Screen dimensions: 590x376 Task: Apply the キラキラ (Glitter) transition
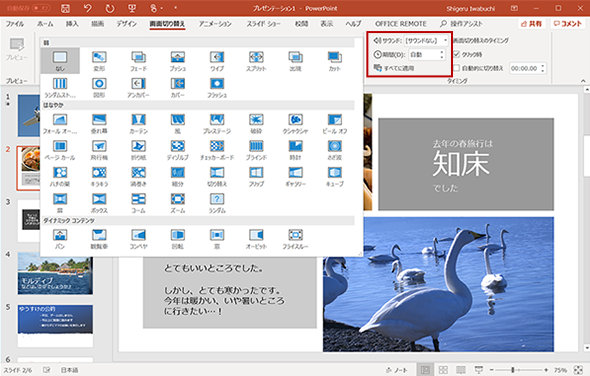click(x=99, y=176)
